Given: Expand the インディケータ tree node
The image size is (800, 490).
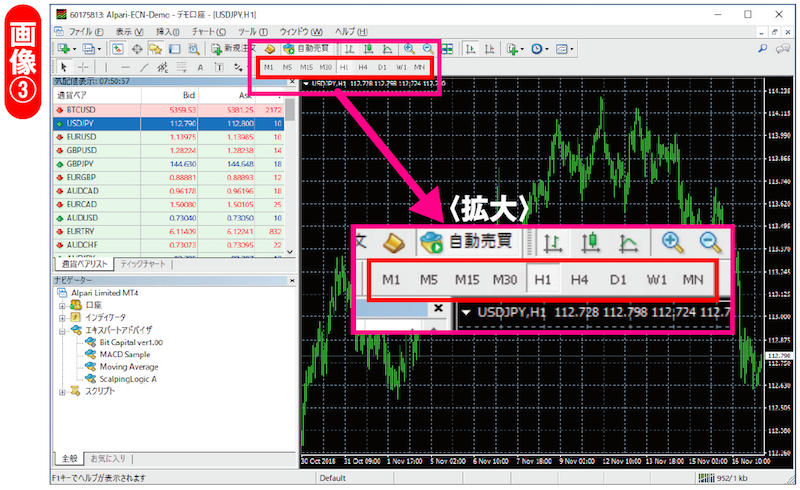Looking at the screenshot, I should coord(62,318).
